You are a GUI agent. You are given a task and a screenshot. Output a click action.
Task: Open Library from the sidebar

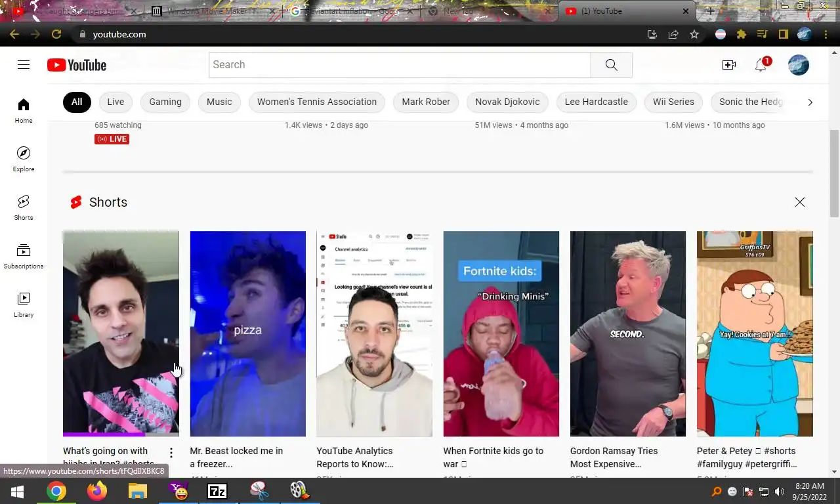tap(24, 304)
